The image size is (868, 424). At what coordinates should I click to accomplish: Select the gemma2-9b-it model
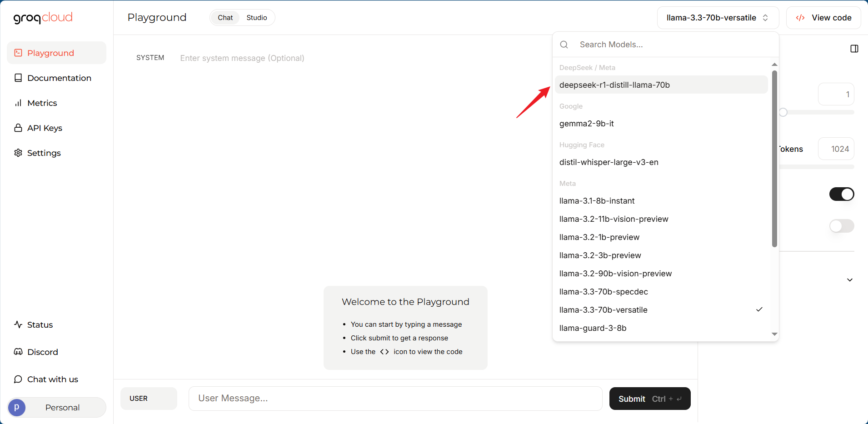661,123
